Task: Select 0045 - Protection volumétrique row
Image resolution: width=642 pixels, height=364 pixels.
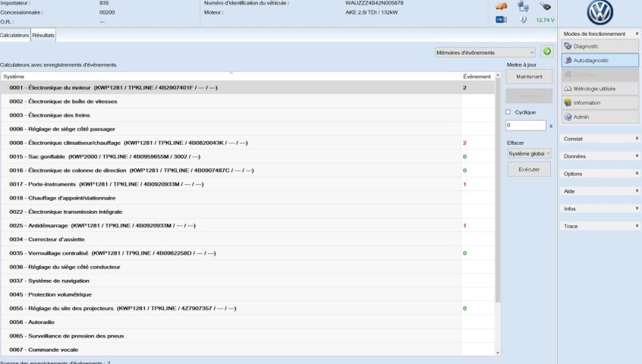Action: [247, 294]
